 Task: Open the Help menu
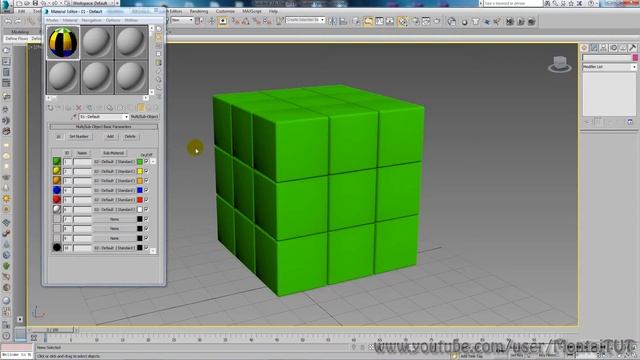tap(273, 11)
